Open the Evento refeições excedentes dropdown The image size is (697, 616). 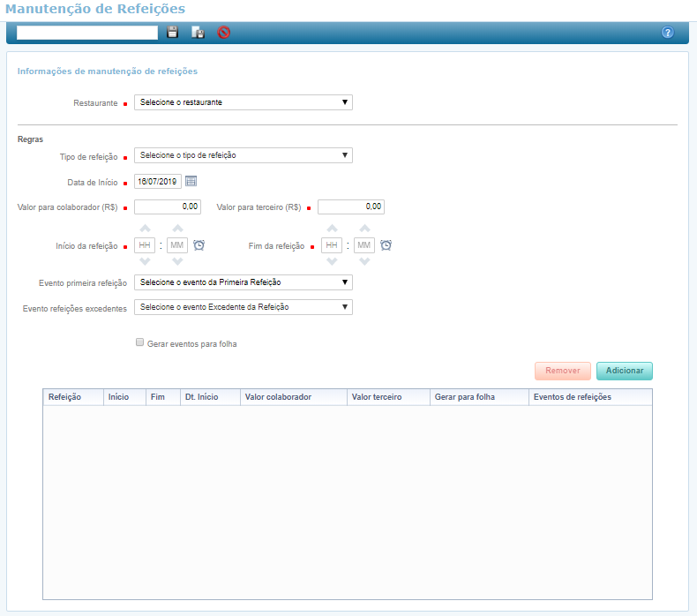pyautogui.click(x=243, y=307)
